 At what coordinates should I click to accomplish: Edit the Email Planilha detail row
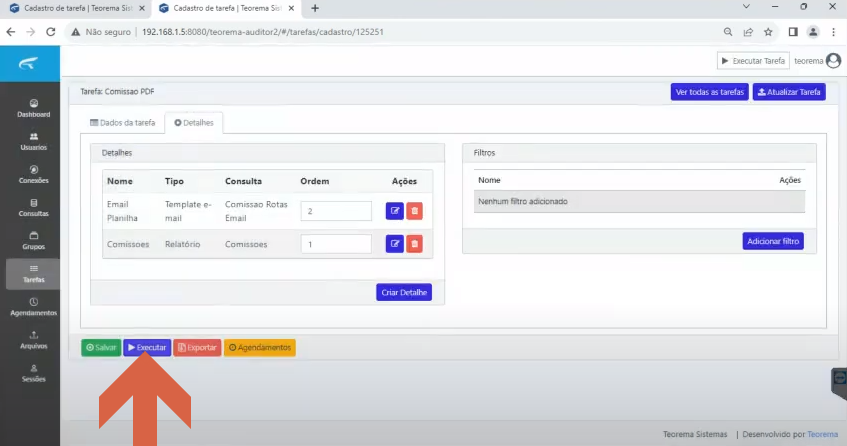click(x=395, y=211)
